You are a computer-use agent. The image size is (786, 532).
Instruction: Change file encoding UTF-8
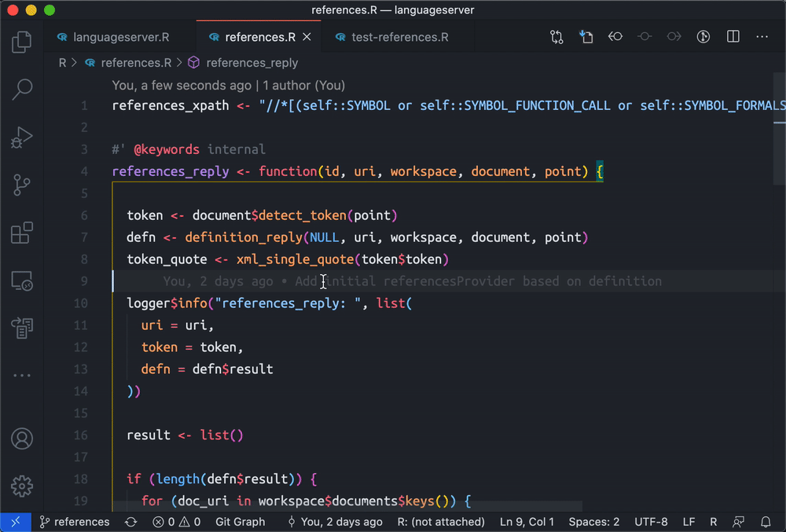click(x=651, y=522)
